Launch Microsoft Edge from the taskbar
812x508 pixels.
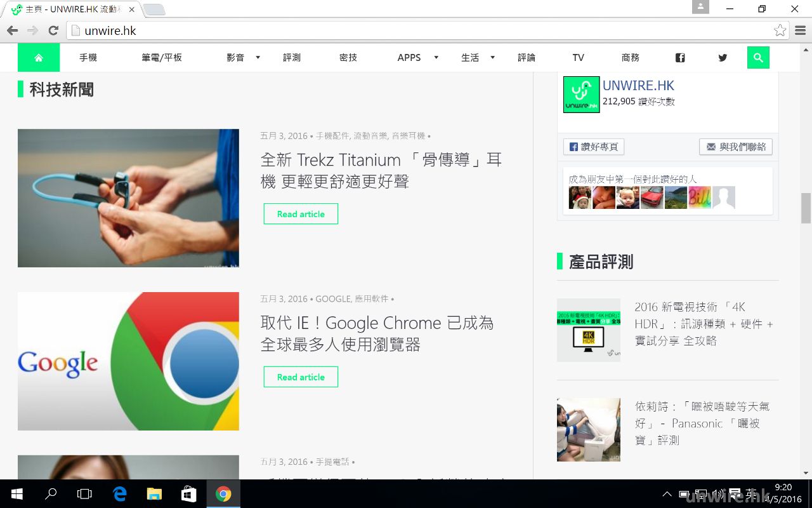(119, 493)
